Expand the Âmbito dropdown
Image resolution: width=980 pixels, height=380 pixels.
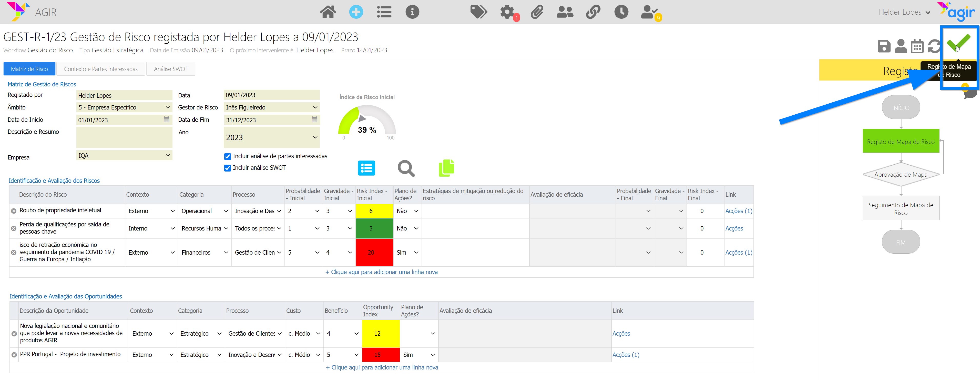pos(124,107)
